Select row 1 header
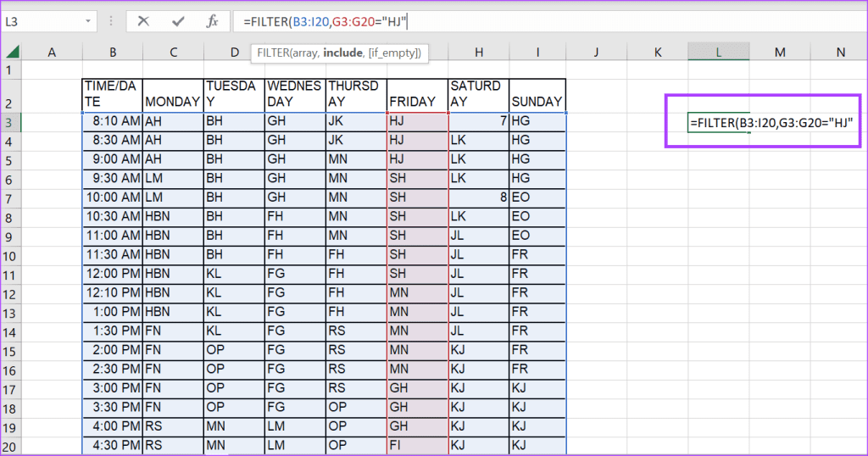The width and height of the screenshot is (868, 456). [10, 69]
